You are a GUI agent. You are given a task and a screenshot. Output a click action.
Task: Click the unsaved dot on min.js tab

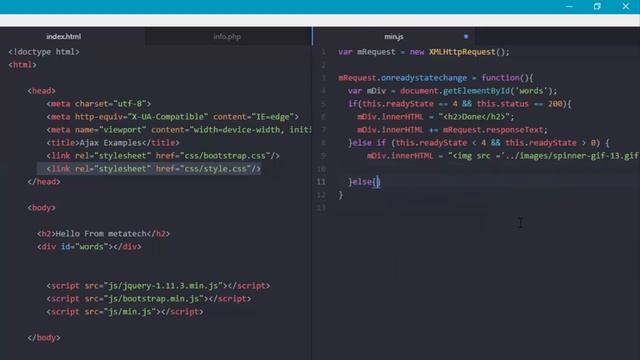(x=466, y=36)
